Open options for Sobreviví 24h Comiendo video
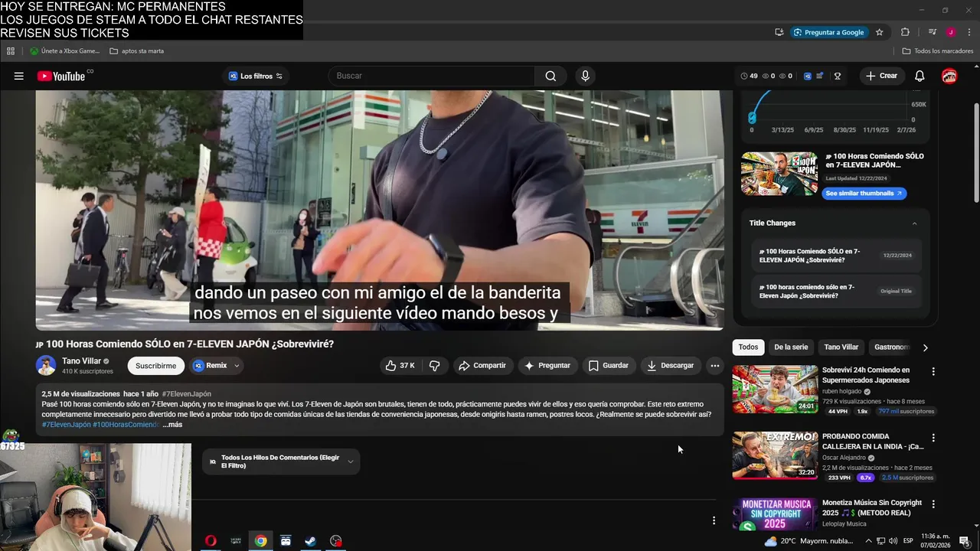The image size is (980, 551). [933, 371]
